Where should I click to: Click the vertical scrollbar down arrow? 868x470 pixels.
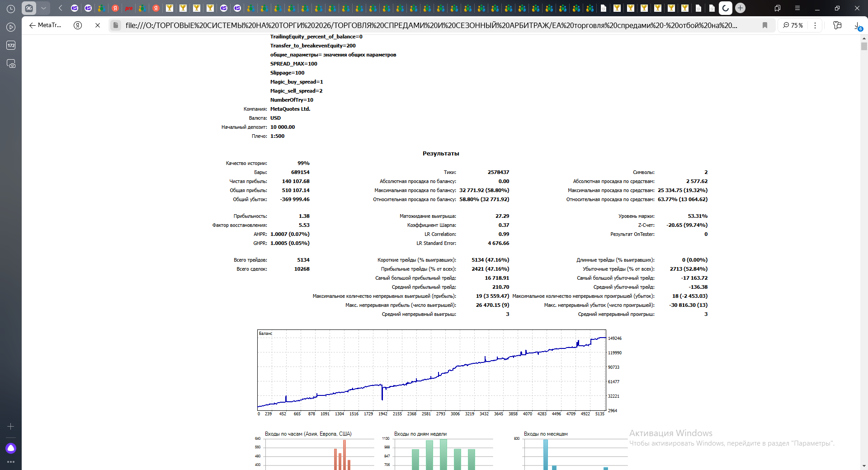point(864,465)
